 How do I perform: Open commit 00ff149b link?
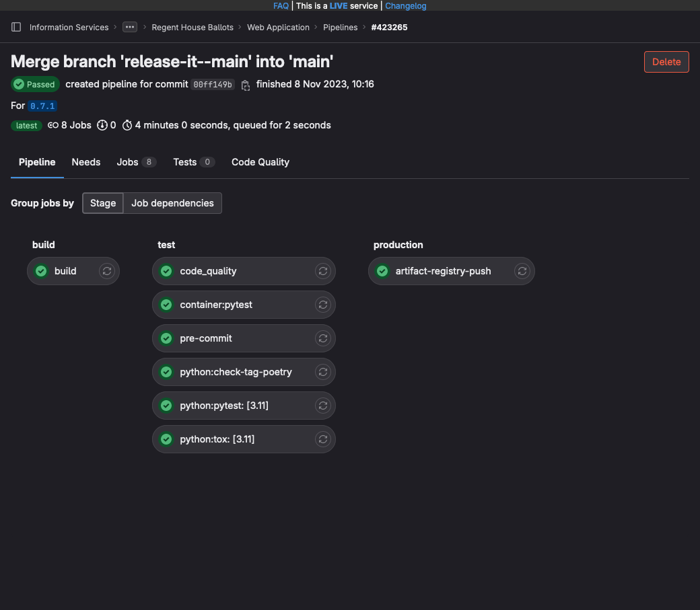pos(212,85)
